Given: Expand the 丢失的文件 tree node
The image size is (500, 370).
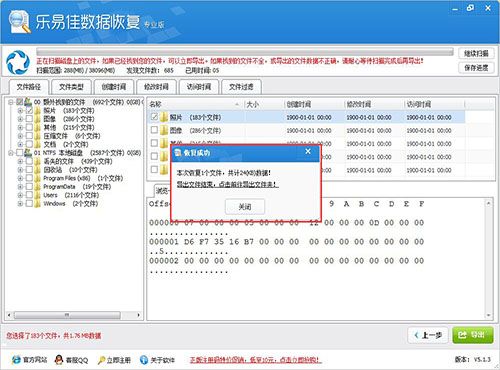Looking at the screenshot, I should (20, 161).
